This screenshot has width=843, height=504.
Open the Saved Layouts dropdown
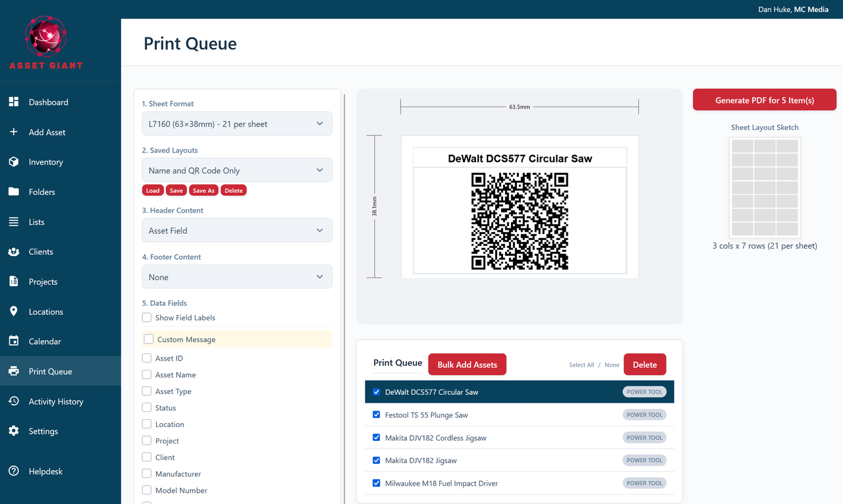[237, 170]
